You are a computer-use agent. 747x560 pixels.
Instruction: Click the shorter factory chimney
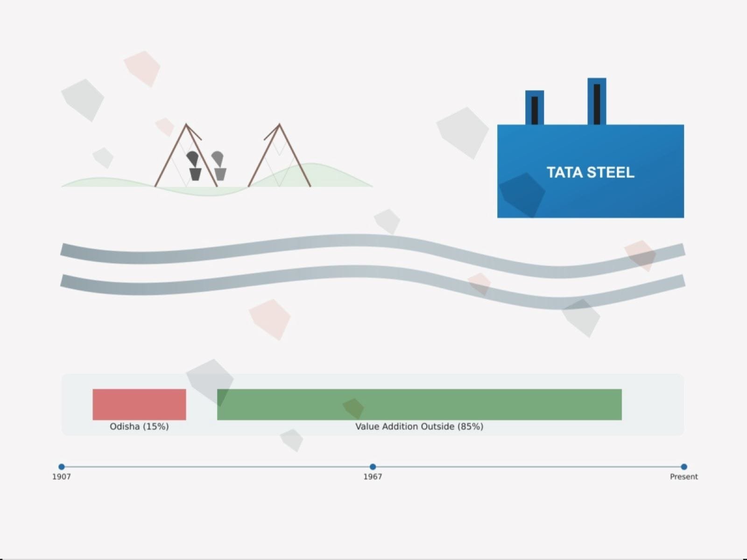pyautogui.click(x=535, y=108)
